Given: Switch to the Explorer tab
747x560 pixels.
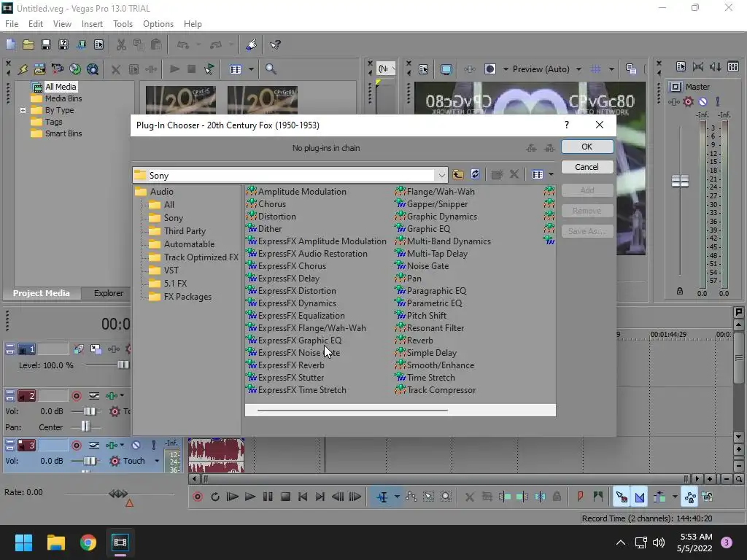Looking at the screenshot, I should [x=108, y=293].
